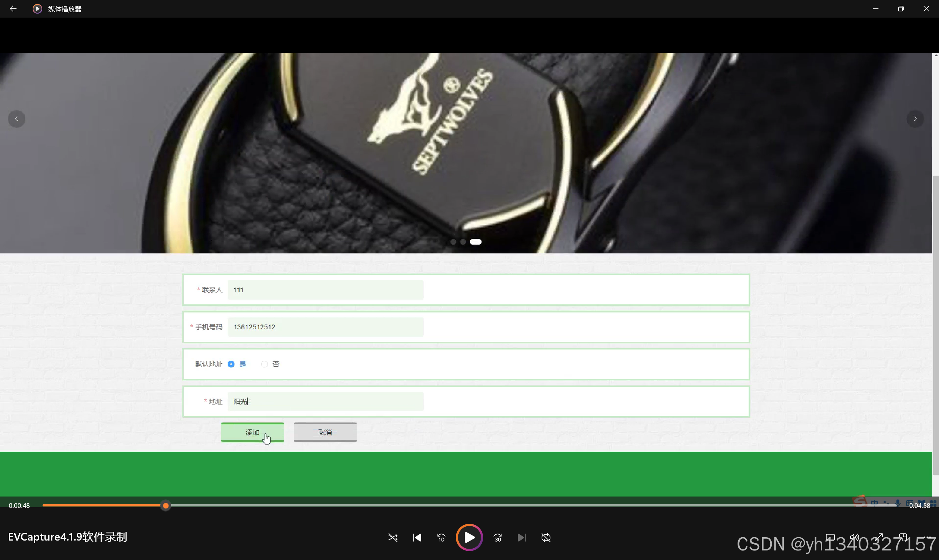Click the 添加 button

click(252, 432)
